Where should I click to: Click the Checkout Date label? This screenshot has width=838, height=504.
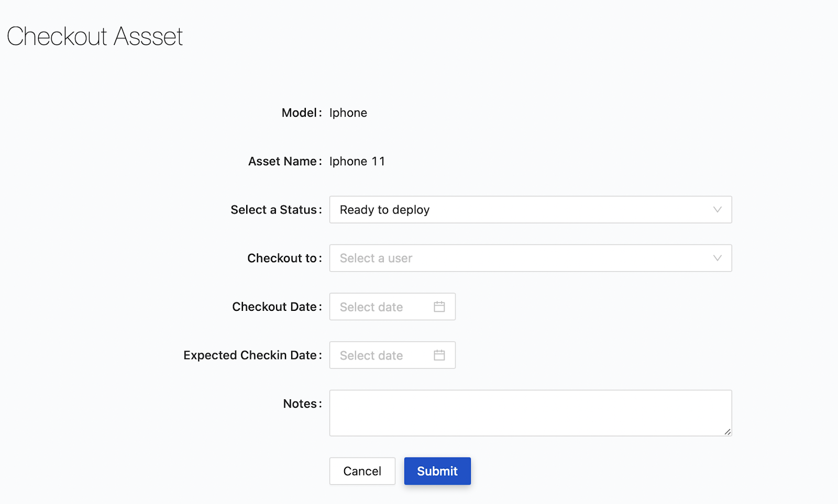tap(277, 307)
